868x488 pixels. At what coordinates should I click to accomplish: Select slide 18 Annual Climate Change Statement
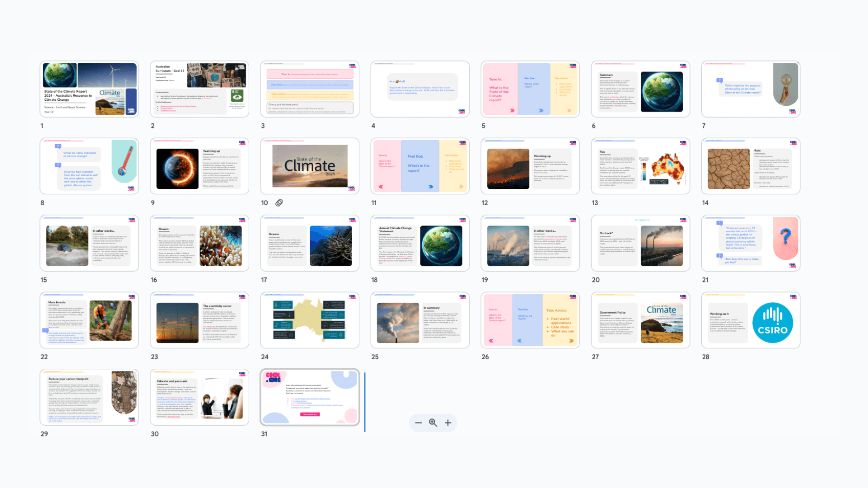(x=420, y=243)
